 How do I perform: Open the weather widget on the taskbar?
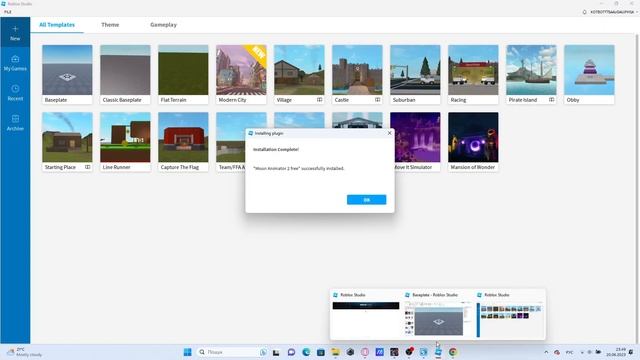[x=24, y=352]
